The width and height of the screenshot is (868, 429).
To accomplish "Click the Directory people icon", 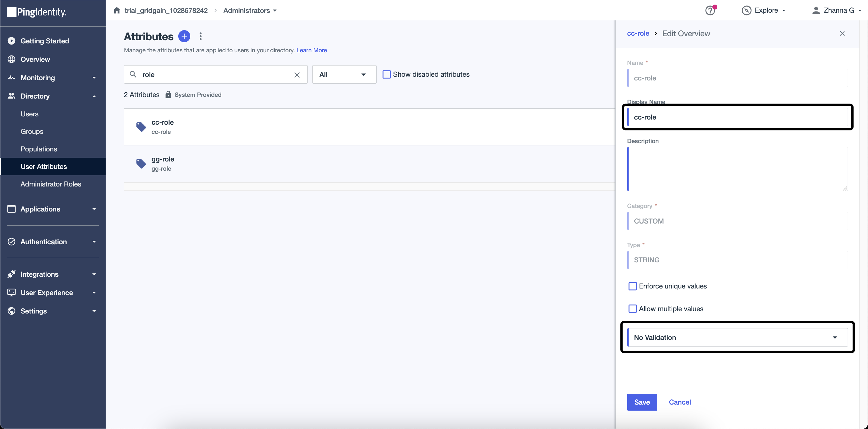I will coord(11,96).
